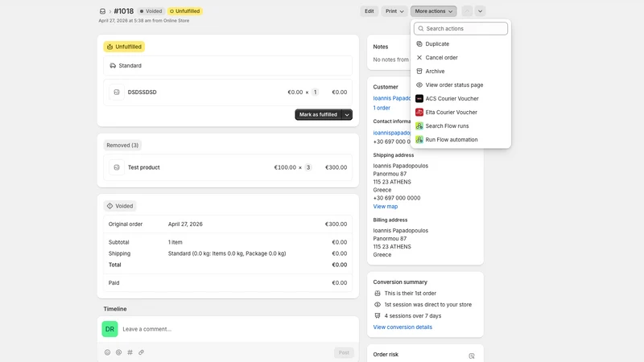Open the View map link
The height and width of the screenshot is (362, 644).
coord(386,207)
